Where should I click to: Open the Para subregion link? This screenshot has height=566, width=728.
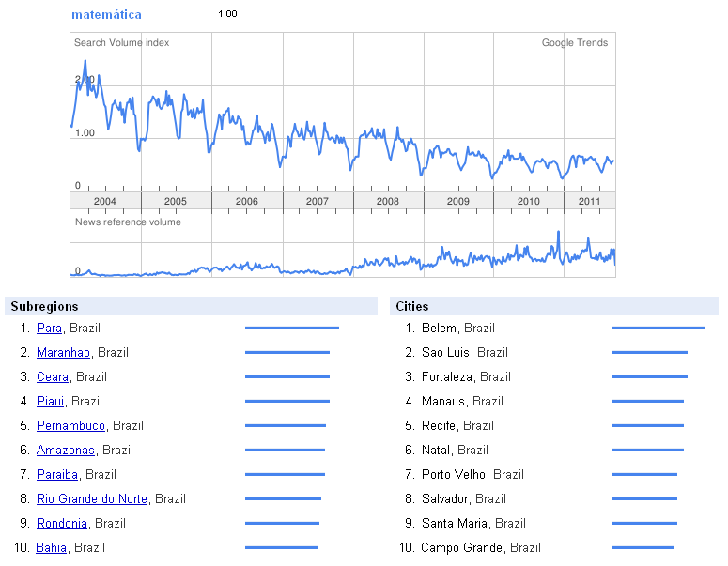[x=49, y=328]
